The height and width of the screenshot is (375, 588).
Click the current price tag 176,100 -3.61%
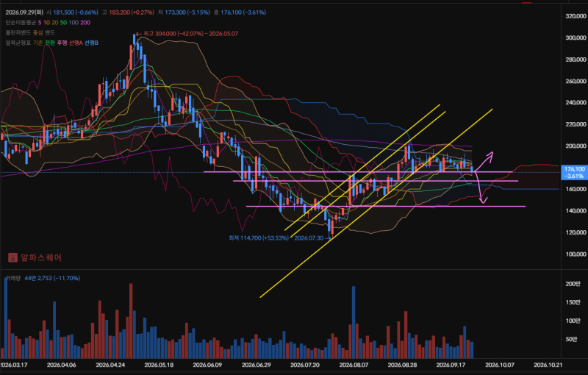point(574,173)
